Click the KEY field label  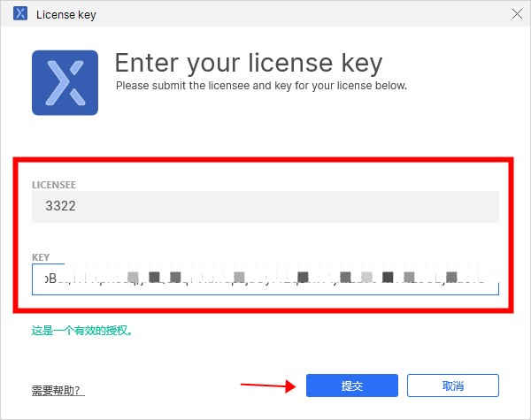point(41,257)
